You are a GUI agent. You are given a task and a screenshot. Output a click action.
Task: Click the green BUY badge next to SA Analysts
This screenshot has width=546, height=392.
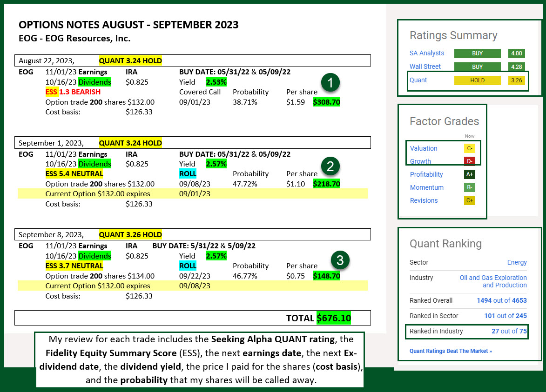click(x=478, y=53)
